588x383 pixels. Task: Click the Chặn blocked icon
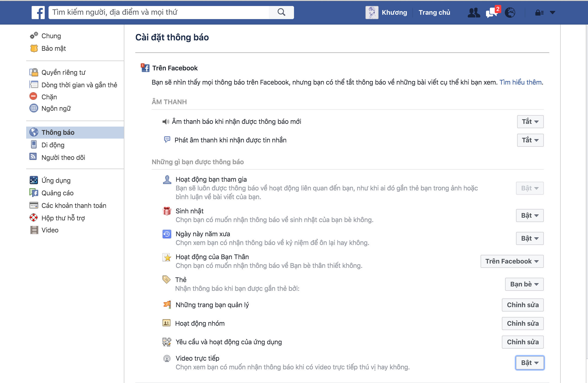(33, 97)
